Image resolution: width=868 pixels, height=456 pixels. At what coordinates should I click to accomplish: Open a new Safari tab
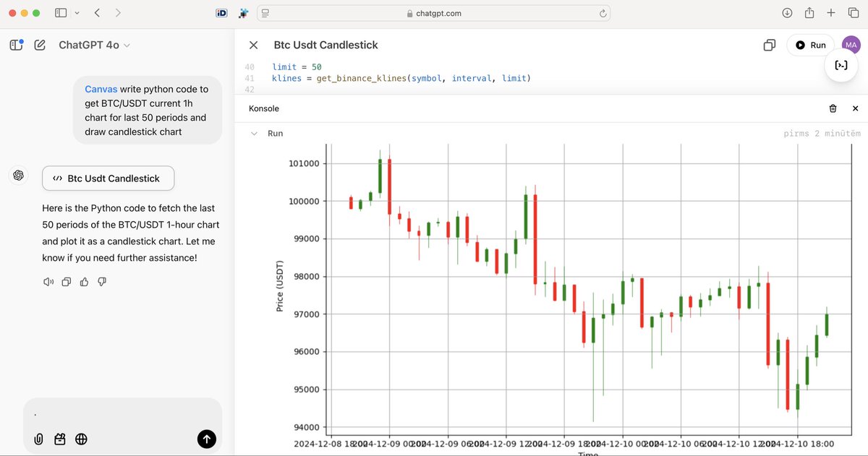tap(831, 13)
